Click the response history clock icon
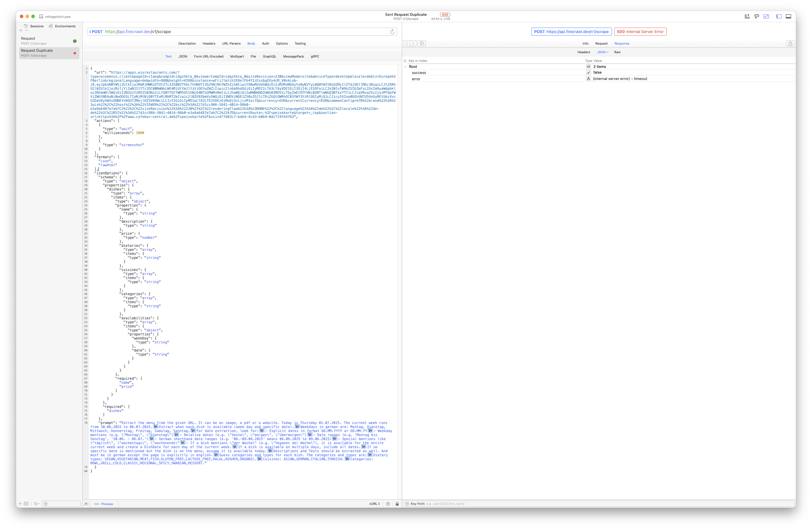Image resolution: width=812 pixels, height=529 pixels. pos(422,43)
